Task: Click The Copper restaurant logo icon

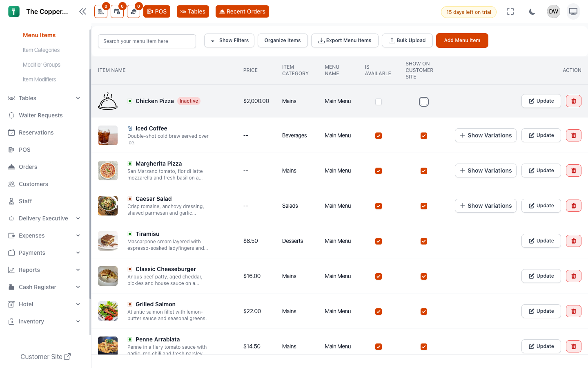Action: pos(14,11)
